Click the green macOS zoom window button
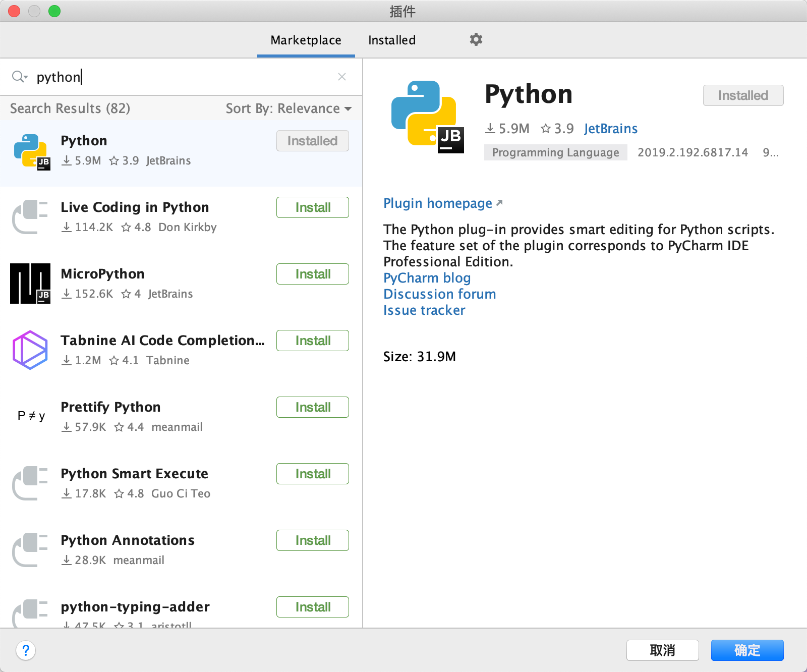Screen dimensions: 807x672 coord(54,11)
